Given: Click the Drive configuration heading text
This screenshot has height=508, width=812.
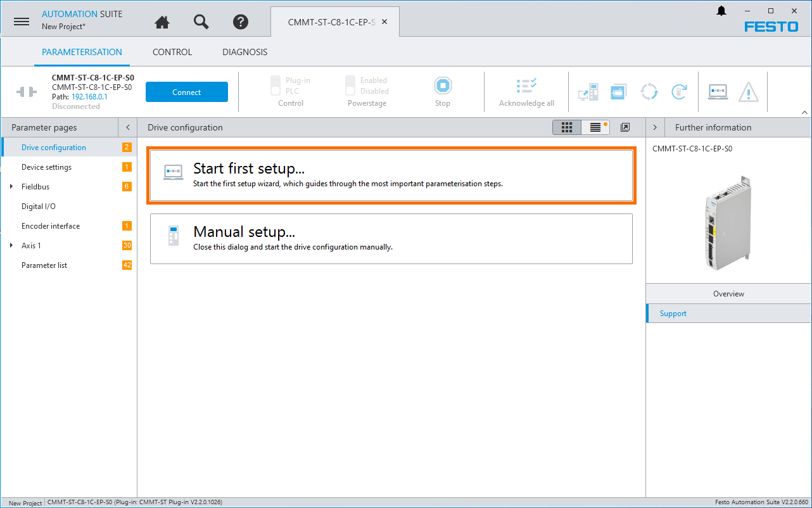Looking at the screenshot, I should pos(185,127).
